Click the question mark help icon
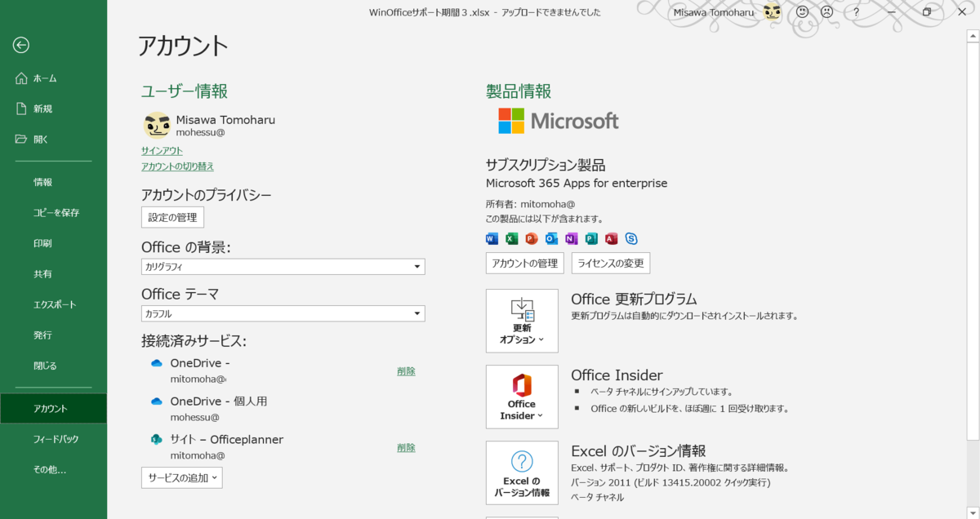This screenshot has height=519, width=980. [856, 12]
